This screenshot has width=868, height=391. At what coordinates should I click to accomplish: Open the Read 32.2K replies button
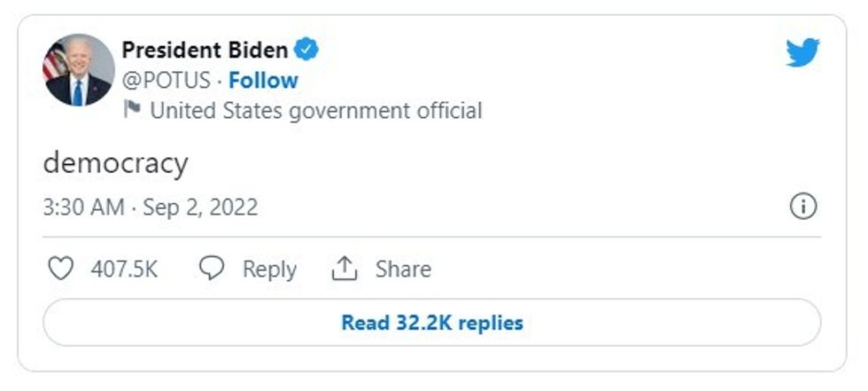(x=432, y=323)
